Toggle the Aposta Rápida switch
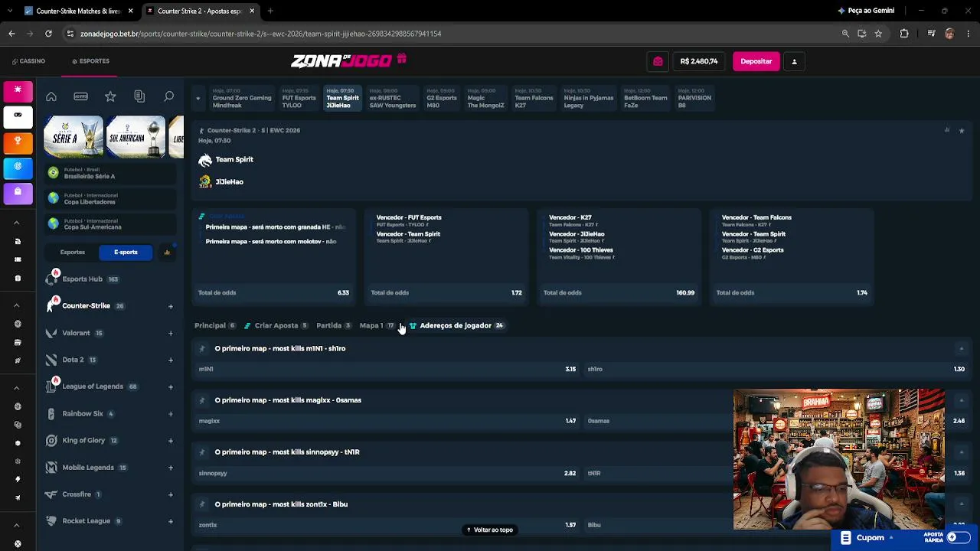 click(x=958, y=537)
